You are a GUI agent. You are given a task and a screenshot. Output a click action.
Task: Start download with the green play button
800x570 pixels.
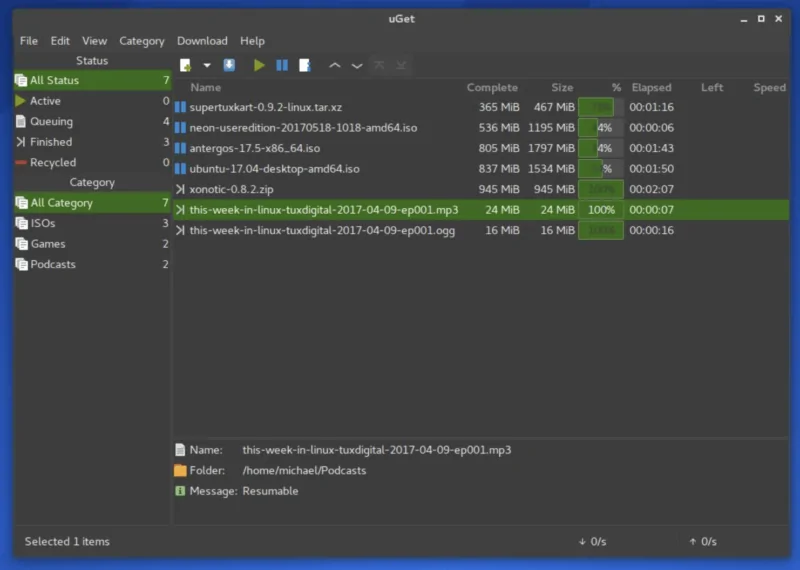pyautogui.click(x=259, y=65)
